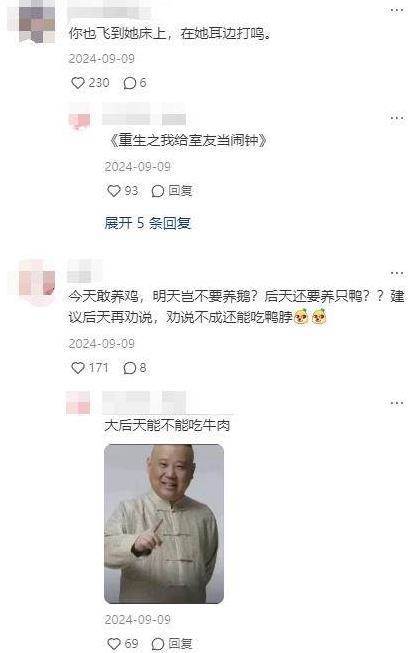Screen dimensions: 420x653
Task: Click reply bubble on 重生之我给室友当闹钟 comment
Action: coord(158,191)
